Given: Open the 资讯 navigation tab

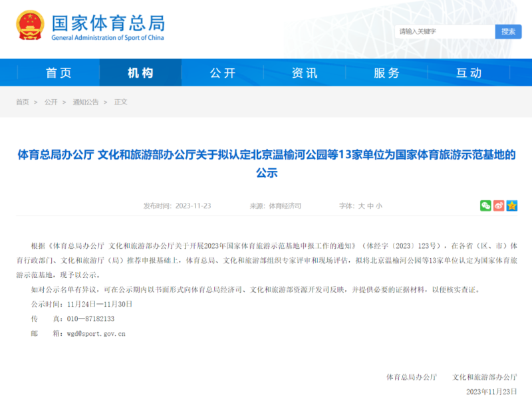Looking at the screenshot, I should point(305,73).
